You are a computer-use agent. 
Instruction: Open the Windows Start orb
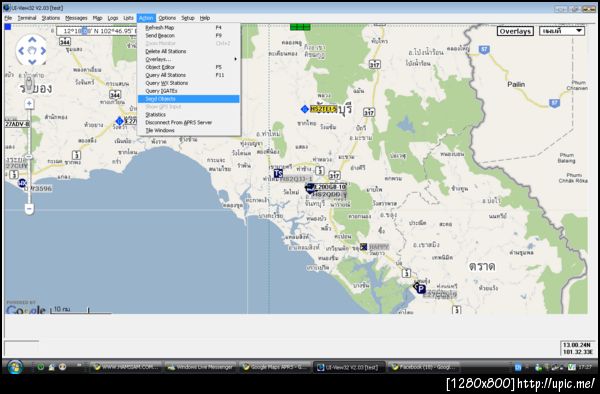tap(15, 367)
